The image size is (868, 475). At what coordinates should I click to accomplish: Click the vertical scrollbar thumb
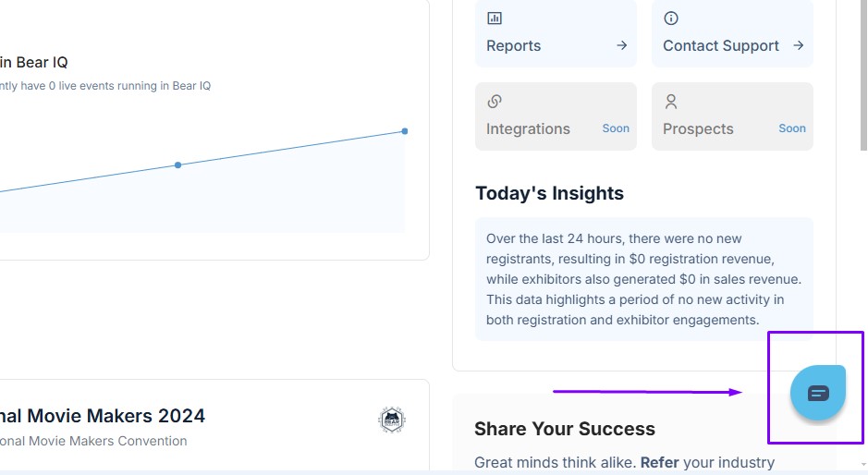(863, 74)
